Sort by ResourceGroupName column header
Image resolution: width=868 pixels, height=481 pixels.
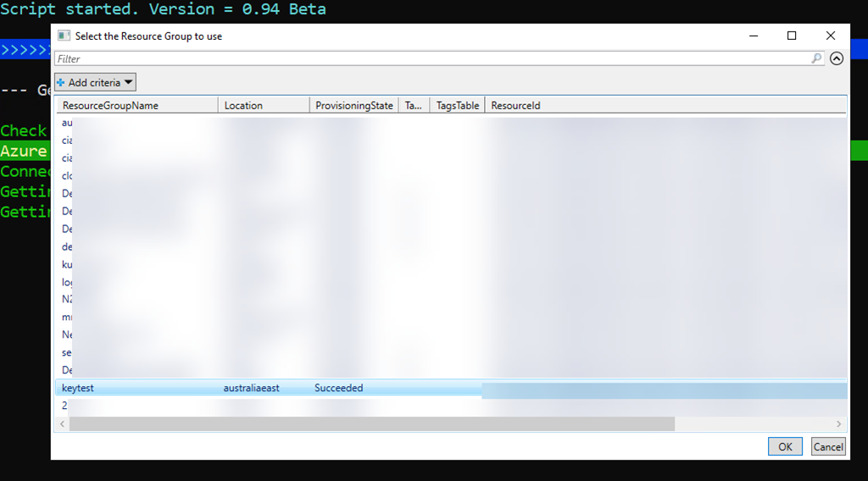click(110, 106)
